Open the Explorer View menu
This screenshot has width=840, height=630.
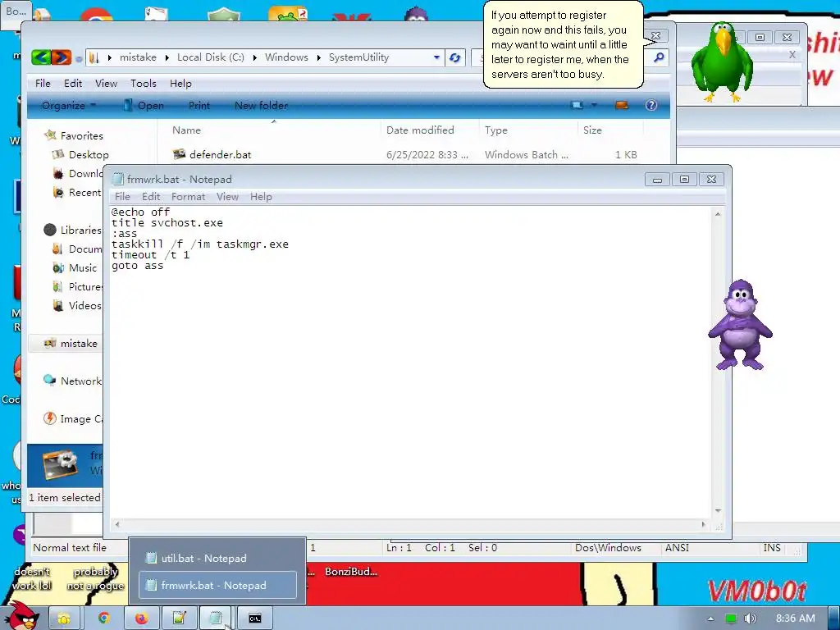(106, 84)
